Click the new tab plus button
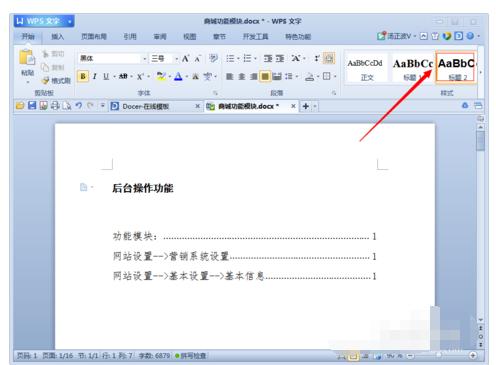496x365 pixels. 305,106
